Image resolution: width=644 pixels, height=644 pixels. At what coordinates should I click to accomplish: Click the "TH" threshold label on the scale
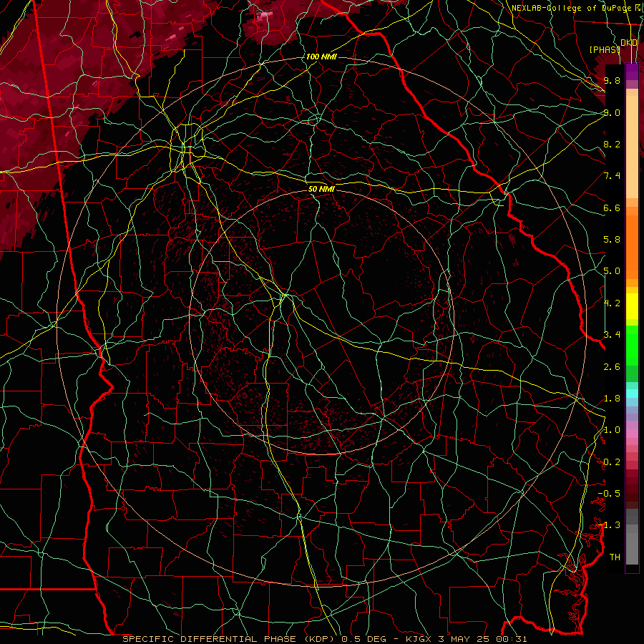[x=615, y=557]
